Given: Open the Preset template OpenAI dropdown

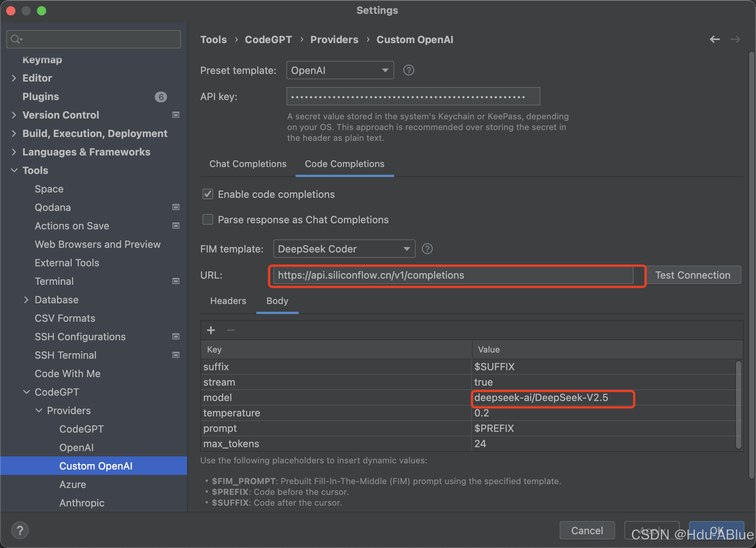Looking at the screenshot, I should pos(340,70).
